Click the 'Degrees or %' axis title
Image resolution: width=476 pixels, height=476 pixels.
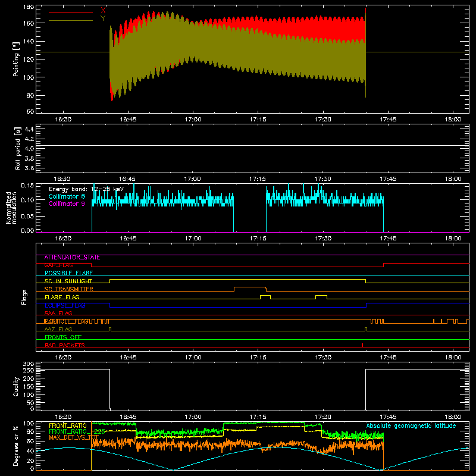pyautogui.click(x=16, y=446)
